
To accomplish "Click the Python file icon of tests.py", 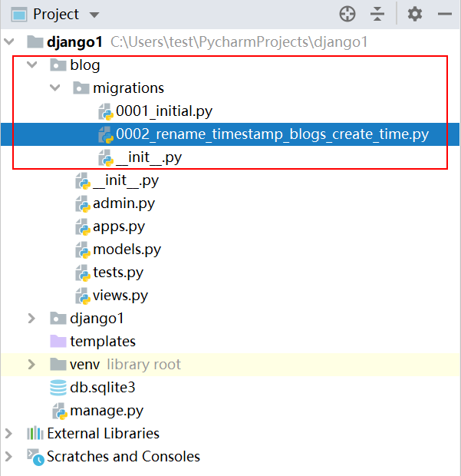I will tap(83, 273).
